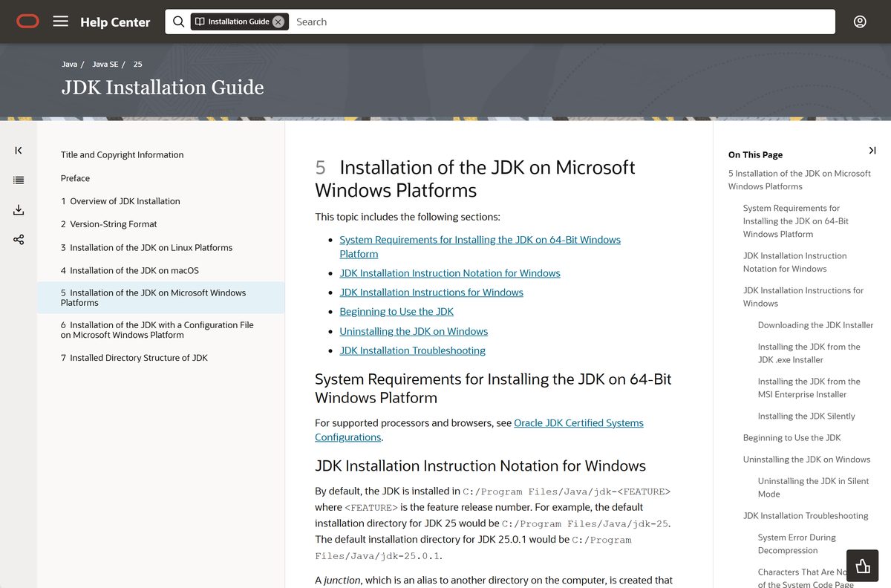
Task: Open chapter 4 Installation of JDK on macOS
Action: (x=130, y=271)
